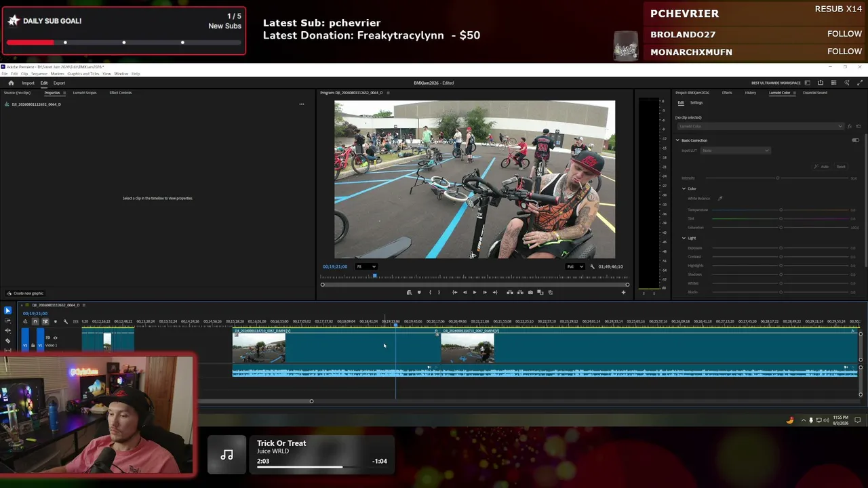Open the Window menu
Screen dimensions: 868x488
pyautogui.click(x=121, y=74)
